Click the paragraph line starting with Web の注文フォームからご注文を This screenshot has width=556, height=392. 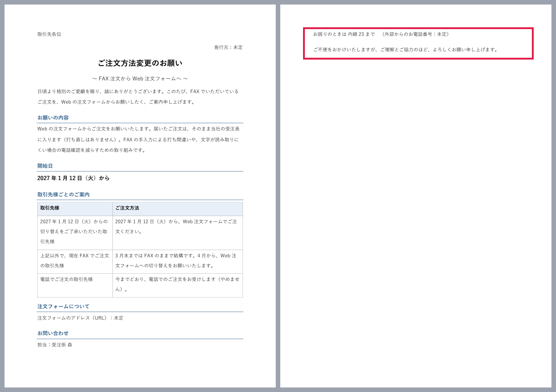click(138, 129)
